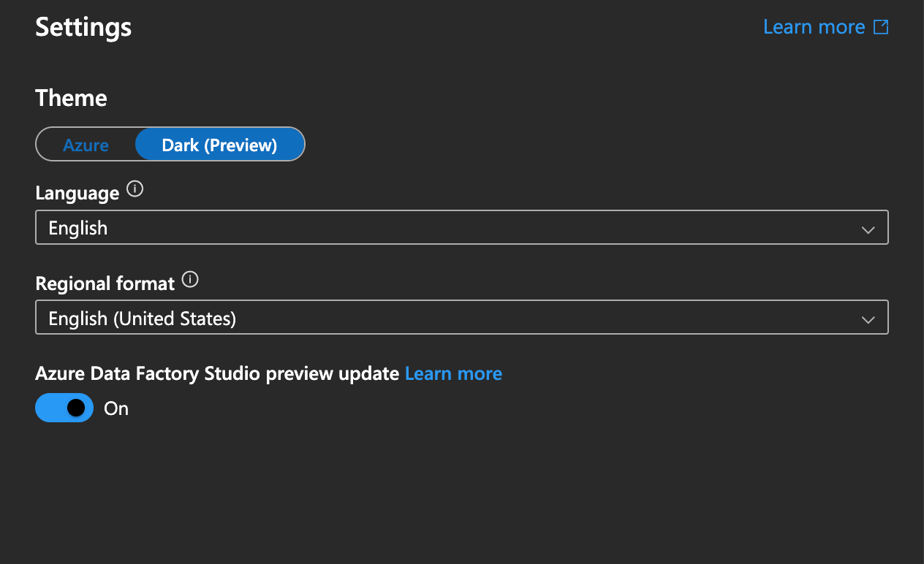Select the Azure theme option
This screenshot has width=924, height=564.
86,145
